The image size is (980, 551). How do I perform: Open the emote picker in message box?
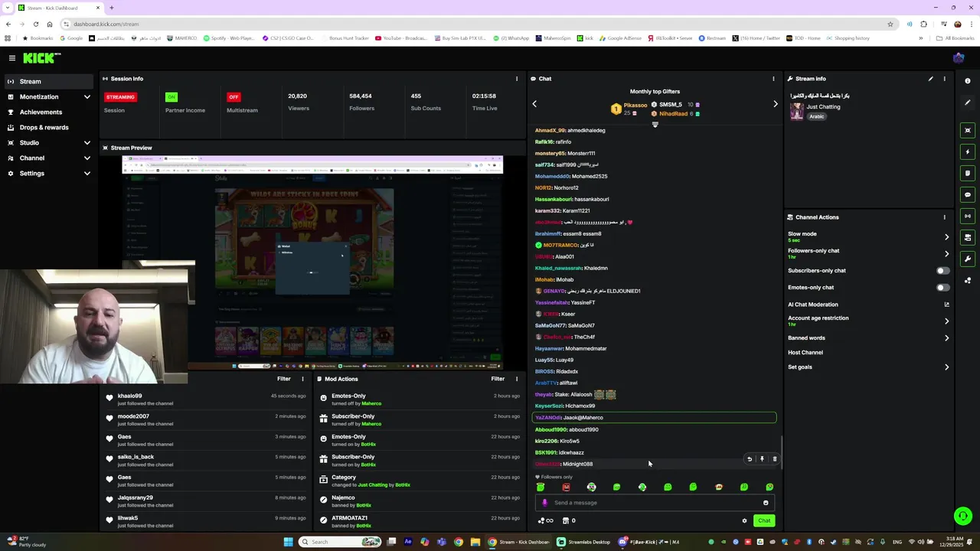(766, 503)
